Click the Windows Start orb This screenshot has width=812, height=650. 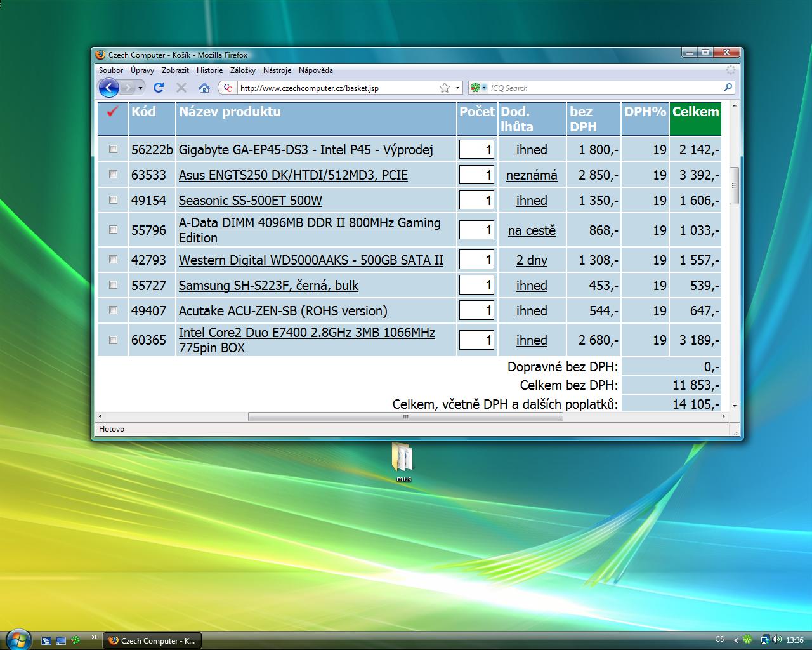(x=18, y=639)
